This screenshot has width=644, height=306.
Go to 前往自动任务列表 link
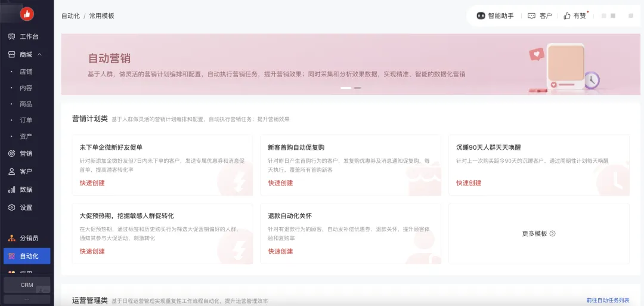607,301
